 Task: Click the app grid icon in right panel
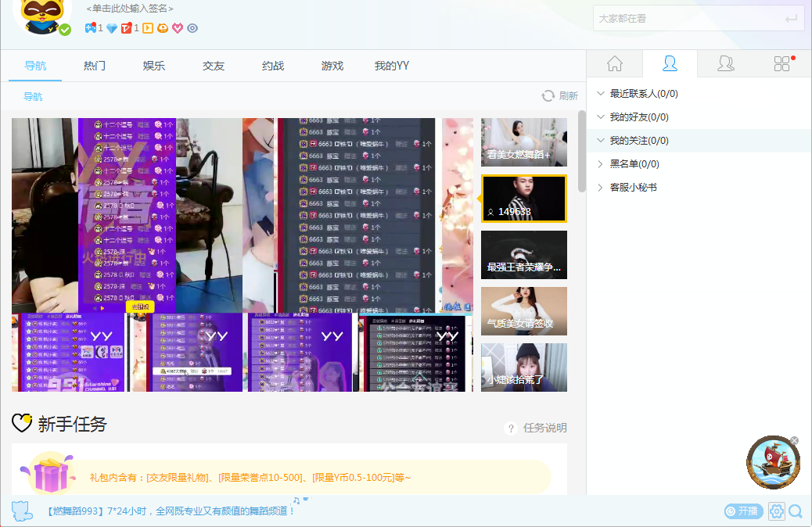click(781, 63)
